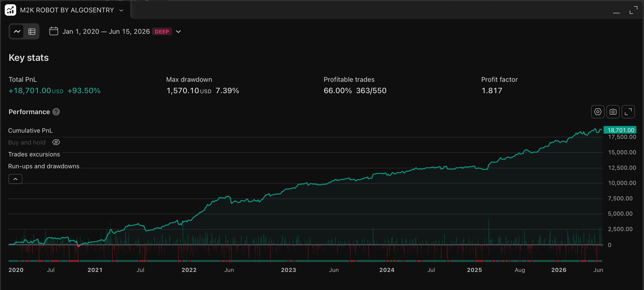
Task: Click the Profitable trades label
Action: coord(349,79)
